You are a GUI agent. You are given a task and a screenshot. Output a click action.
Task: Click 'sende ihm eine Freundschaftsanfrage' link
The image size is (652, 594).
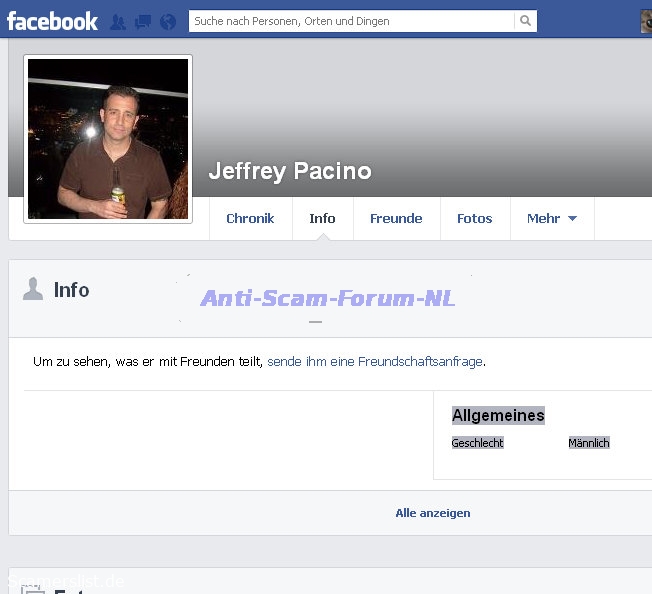coord(375,361)
